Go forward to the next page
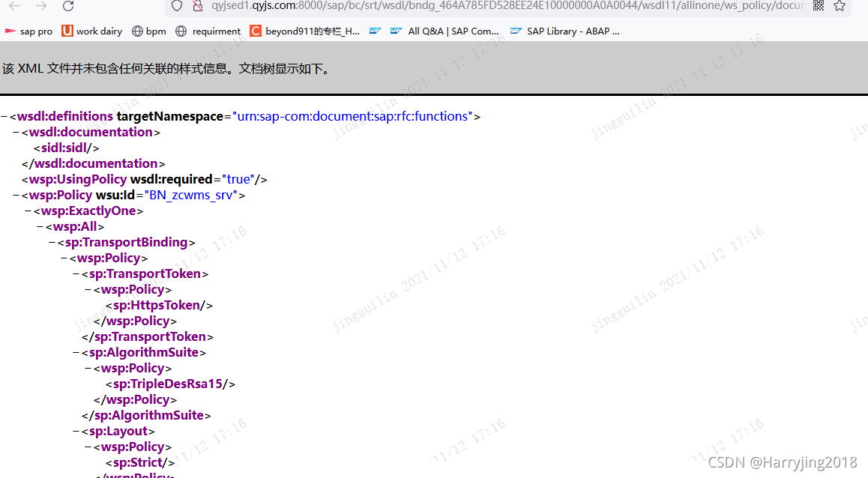This screenshot has height=478, width=868. pyautogui.click(x=41, y=5)
